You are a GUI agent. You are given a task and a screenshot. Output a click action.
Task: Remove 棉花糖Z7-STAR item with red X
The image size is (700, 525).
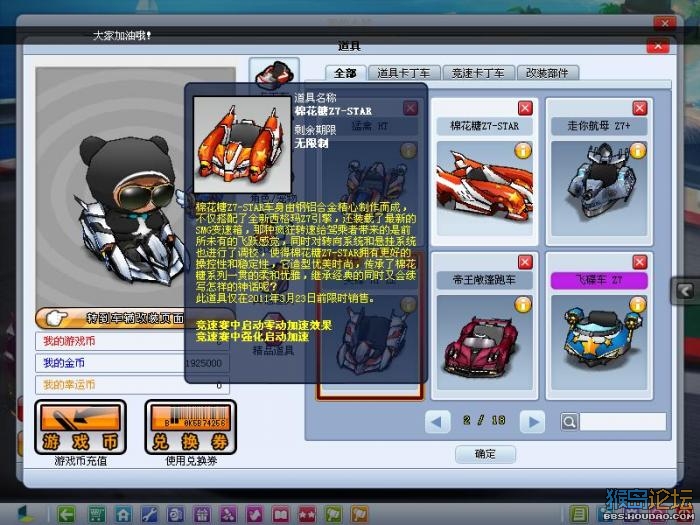tap(525, 108)
